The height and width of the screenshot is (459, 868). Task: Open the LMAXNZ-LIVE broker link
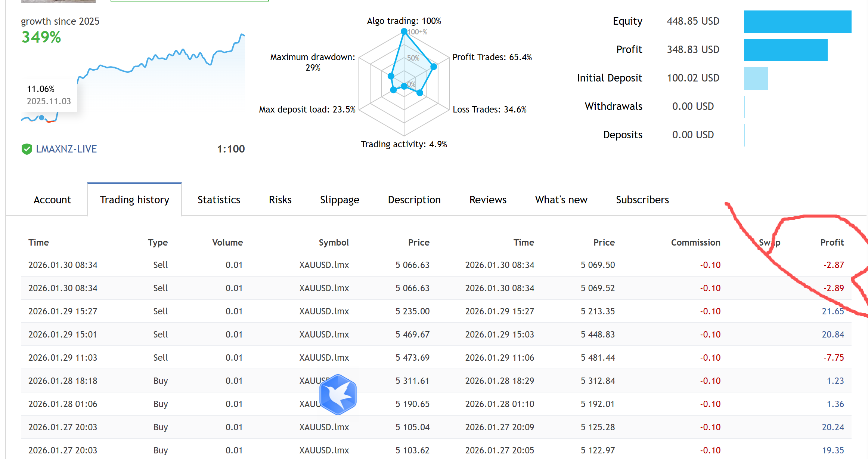pos(66,149)
